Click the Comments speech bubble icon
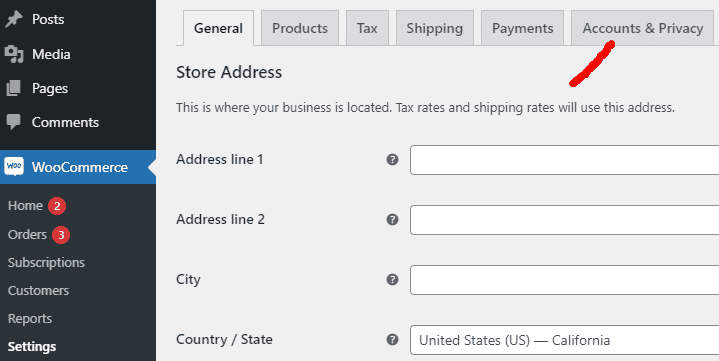Viewport: 719px width, 361px height. 14,122
